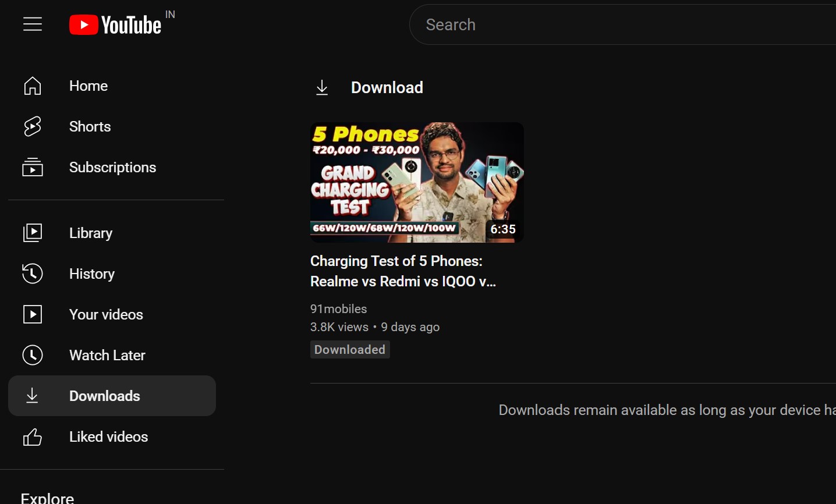
Task: Select the Your videos icon
Action: click(x=33, y=314)
